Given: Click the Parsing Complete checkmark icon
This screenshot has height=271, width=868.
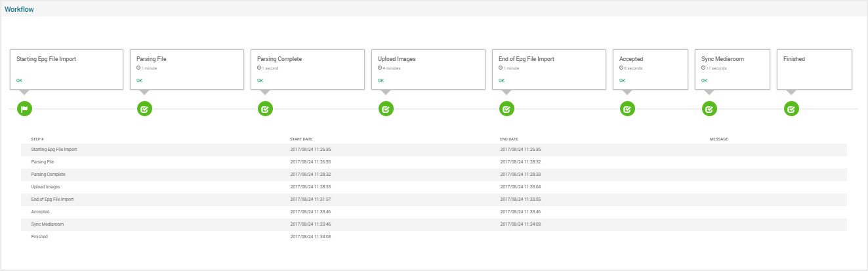Looking at the screenshot, I should 265,109.
